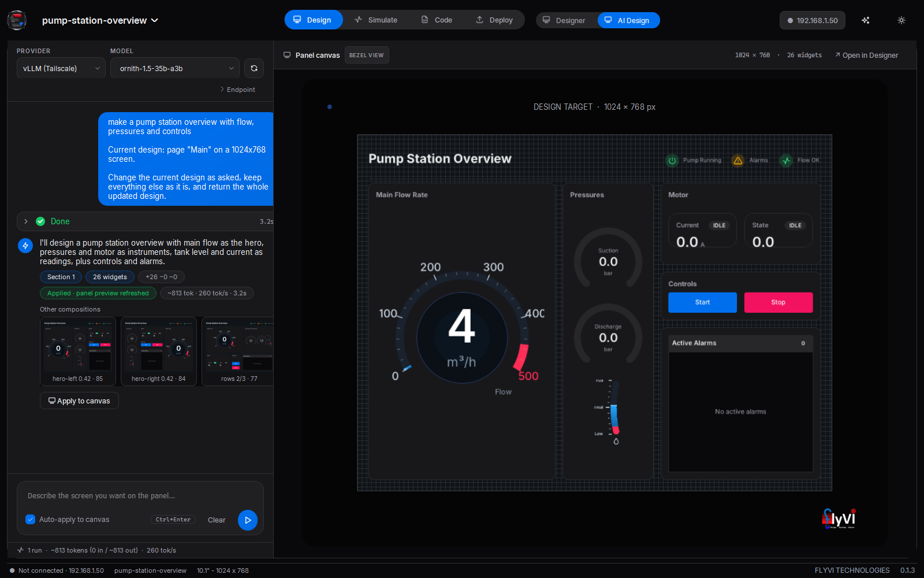Focus the Describe the screen prompt input
This screenshot has height=578, width=924.
(x=140, y=496)
